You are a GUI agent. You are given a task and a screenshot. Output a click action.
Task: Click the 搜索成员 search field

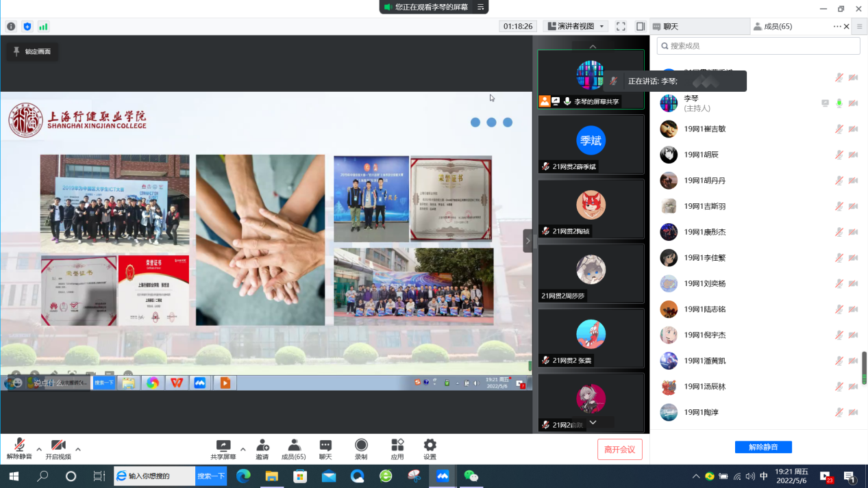[758, 46]
